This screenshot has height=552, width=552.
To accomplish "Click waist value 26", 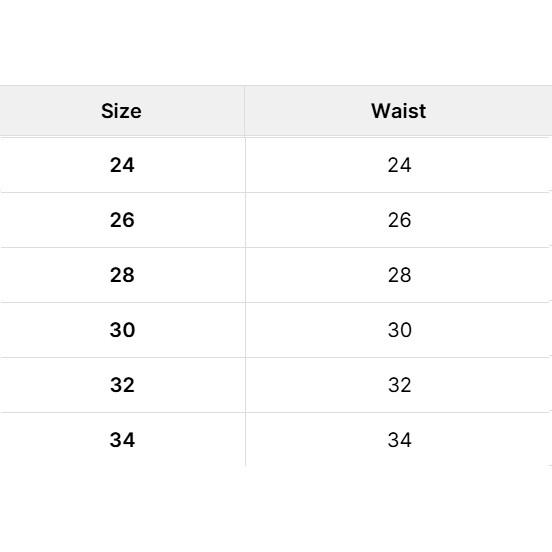I will (x=400, y=220).
